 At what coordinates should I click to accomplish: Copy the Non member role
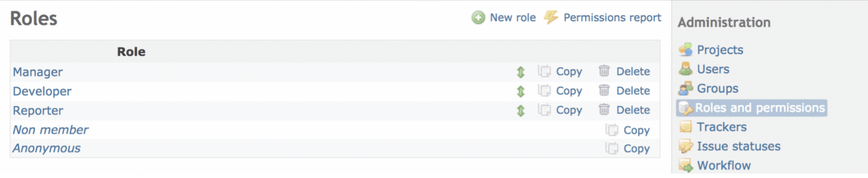pos(636,130)
